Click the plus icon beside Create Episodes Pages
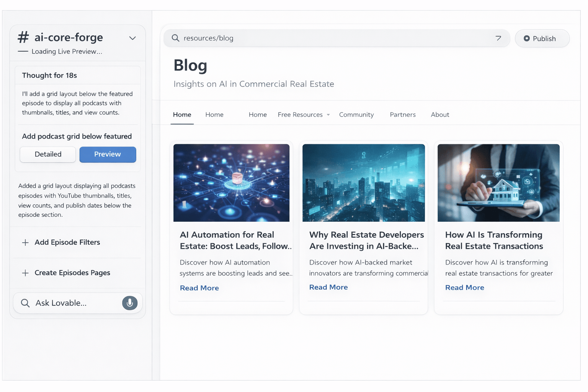The width and height of the screenshot is (588, 392). point(25,273)
